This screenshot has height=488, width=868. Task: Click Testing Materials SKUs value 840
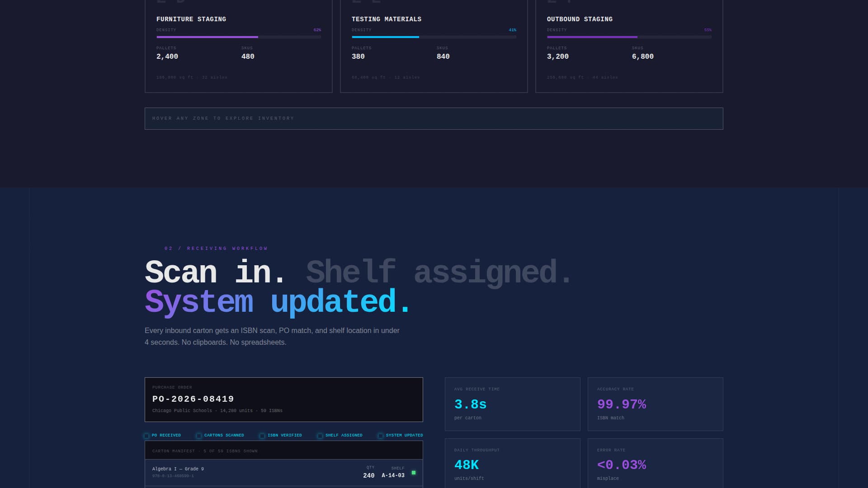click(443, 56)
